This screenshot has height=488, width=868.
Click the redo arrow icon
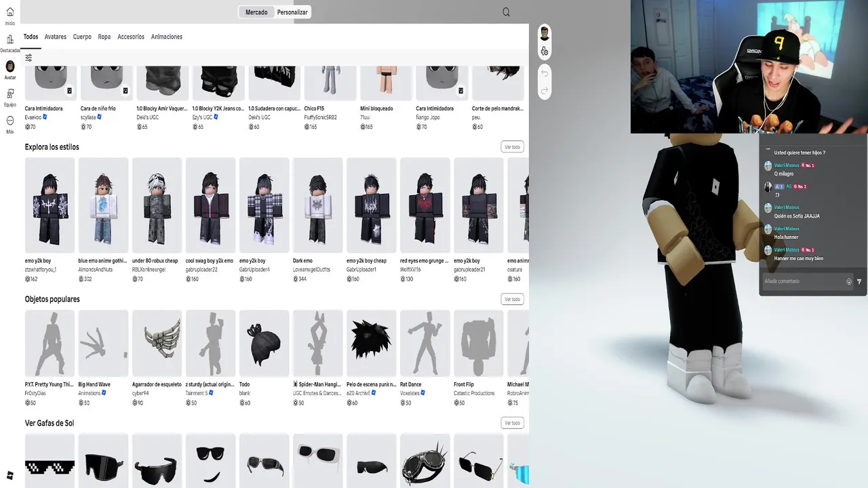pos(544,91)
